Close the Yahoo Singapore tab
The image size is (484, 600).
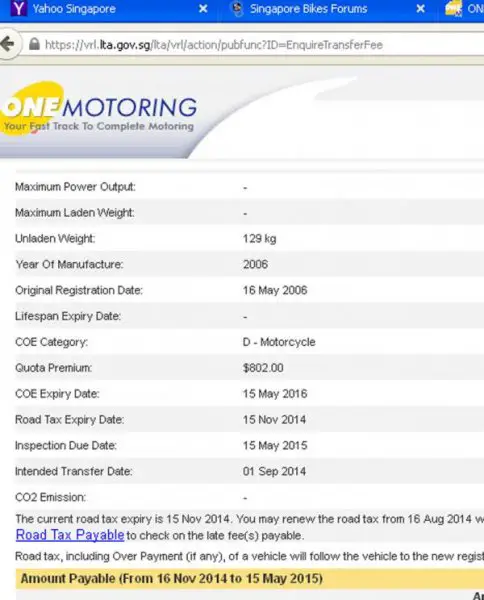[203, 8]
